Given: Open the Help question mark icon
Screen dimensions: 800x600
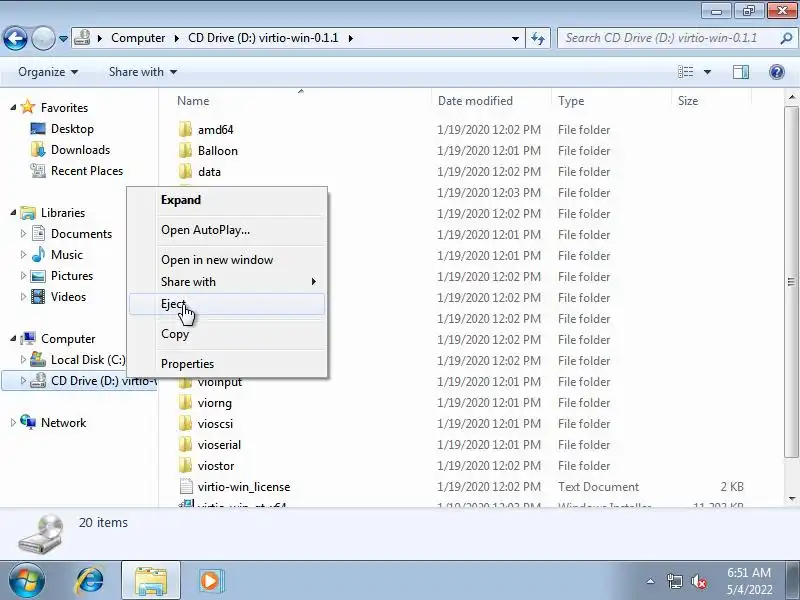Looking at the screenshot, I should tap(777, 72).
